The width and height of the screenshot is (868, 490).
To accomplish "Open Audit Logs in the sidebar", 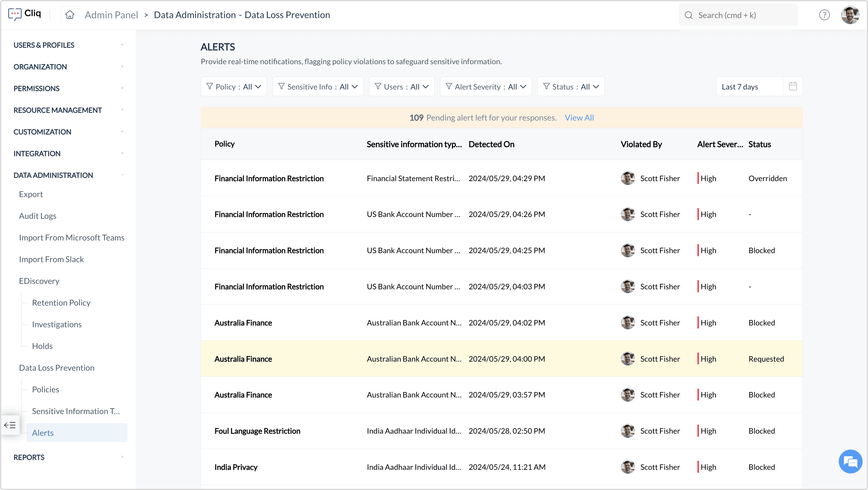I will [x=38, y=216].
